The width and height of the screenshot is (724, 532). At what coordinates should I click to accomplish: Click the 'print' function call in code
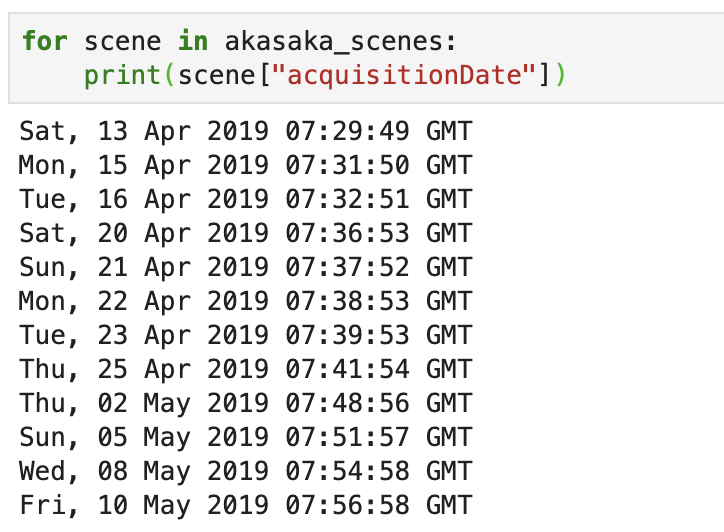(122, 75)
